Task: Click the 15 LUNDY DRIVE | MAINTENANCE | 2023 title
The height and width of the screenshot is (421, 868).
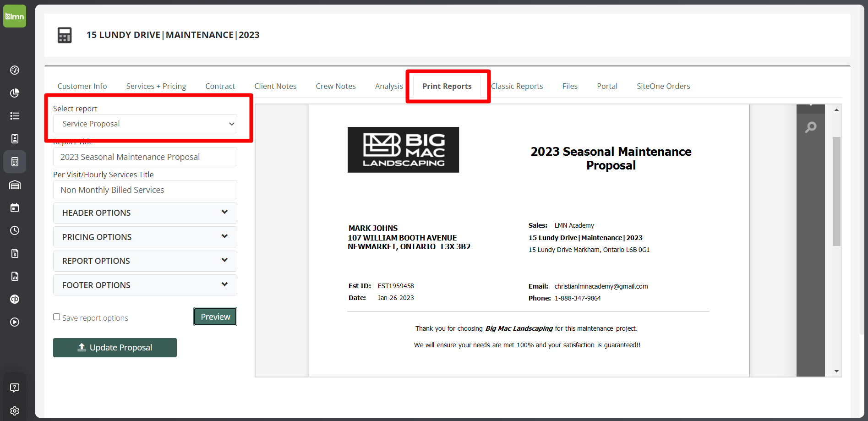Action: coord(173,35)
